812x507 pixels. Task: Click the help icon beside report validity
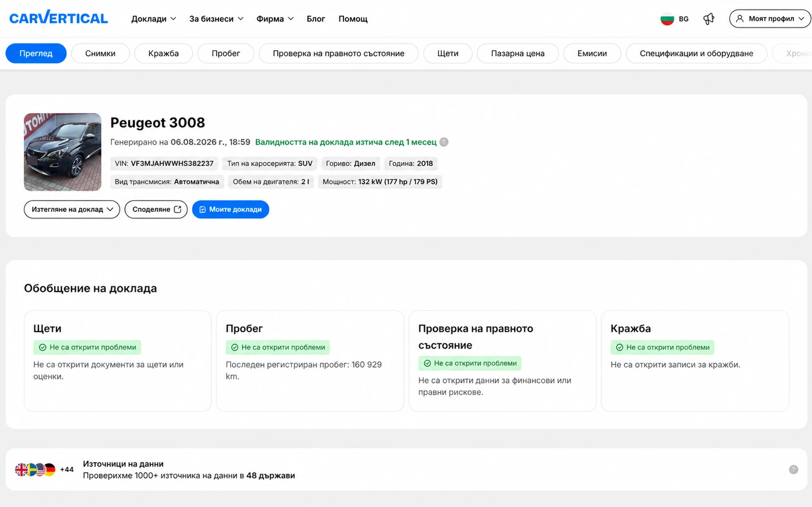pyautogui.click(x=444, y=142)
